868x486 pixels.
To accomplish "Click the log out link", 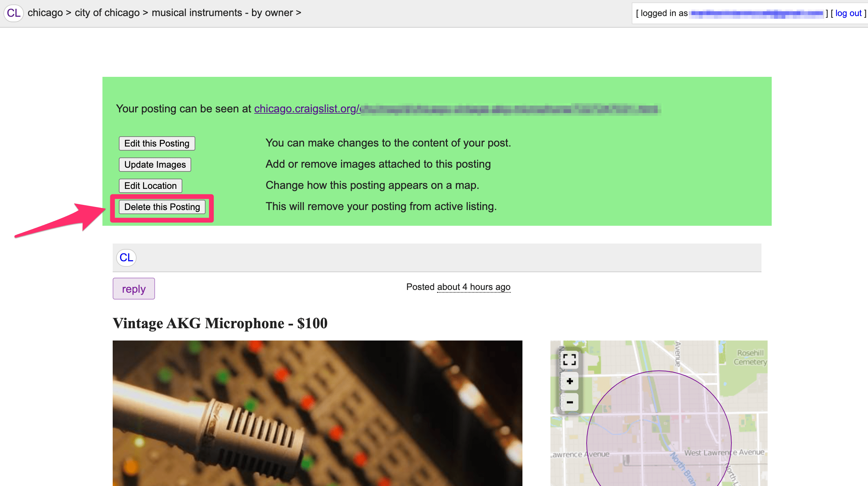I will [x=848, y=13].
